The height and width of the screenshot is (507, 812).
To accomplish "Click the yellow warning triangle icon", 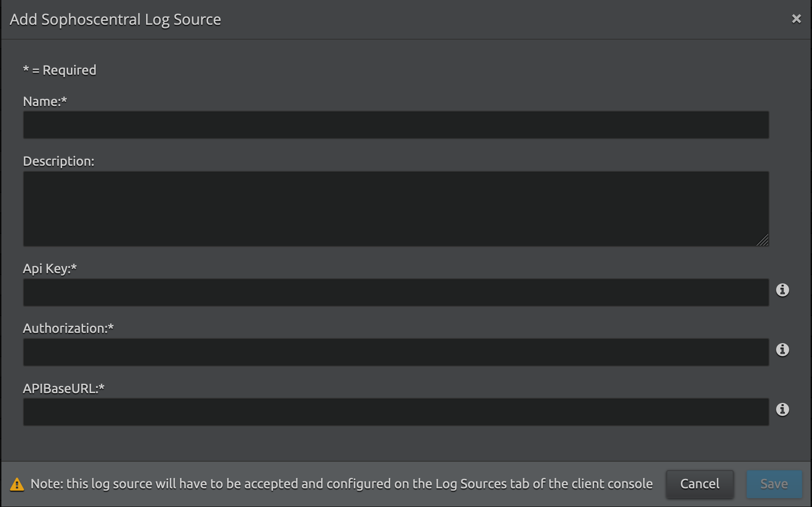I will click(17, 484).
